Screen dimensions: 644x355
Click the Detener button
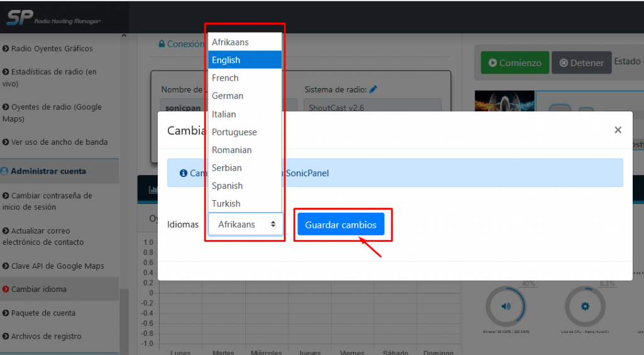582,62
